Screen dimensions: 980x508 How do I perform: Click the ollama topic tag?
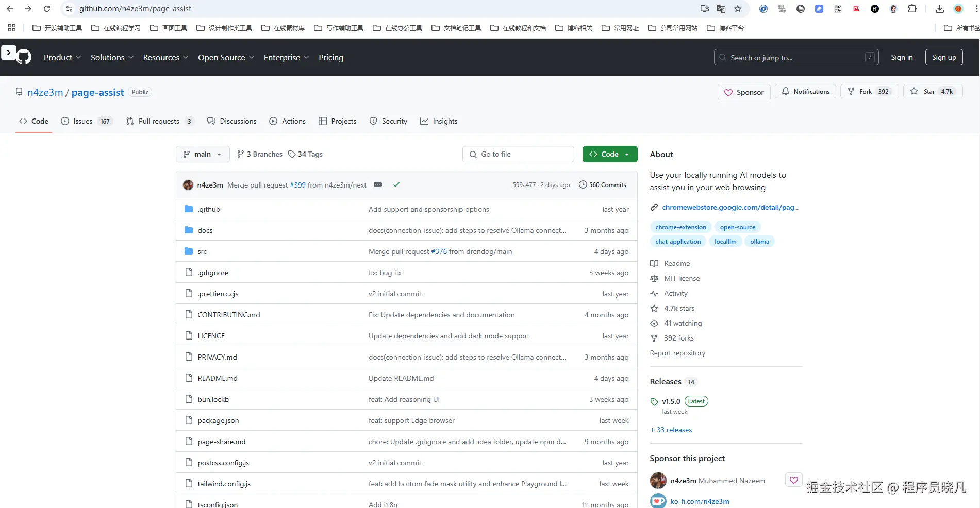759,242
